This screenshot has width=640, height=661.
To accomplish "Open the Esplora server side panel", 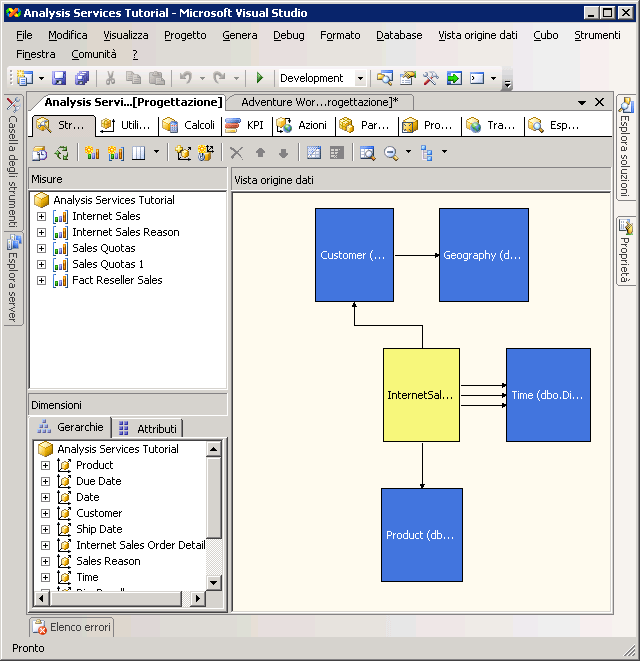I will click(13, 279).
